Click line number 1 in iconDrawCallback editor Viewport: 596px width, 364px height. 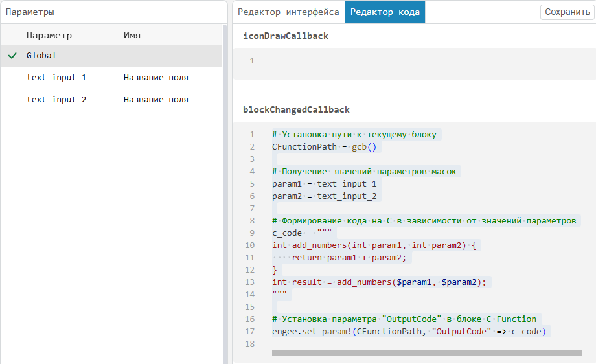(252, 61)
